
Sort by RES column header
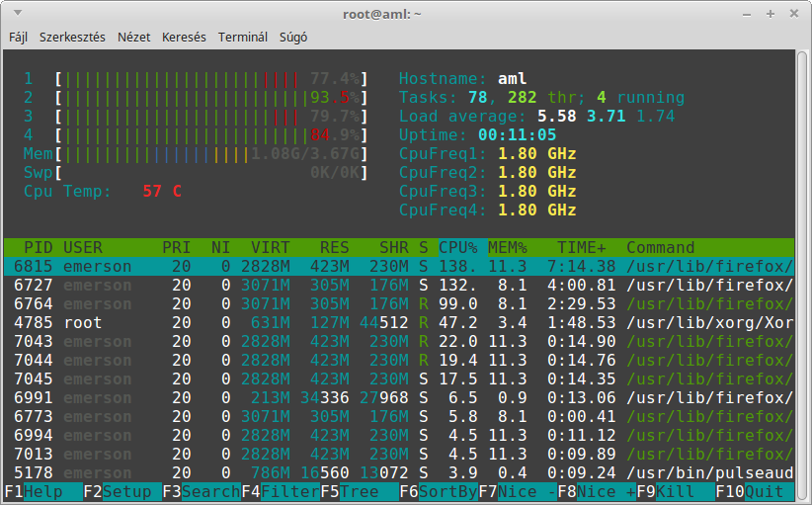tap(335, 248)
